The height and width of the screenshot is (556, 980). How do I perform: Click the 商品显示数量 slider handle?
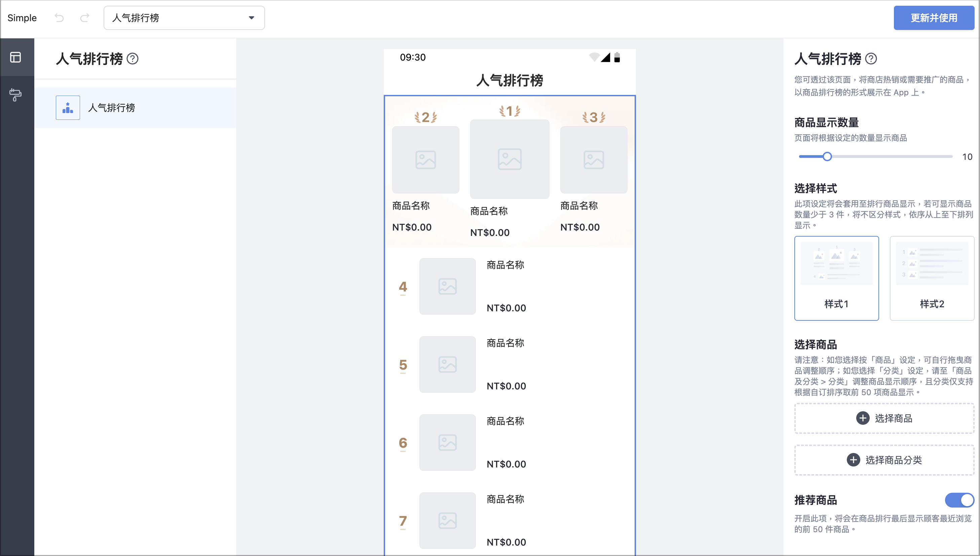pos(827,157)
